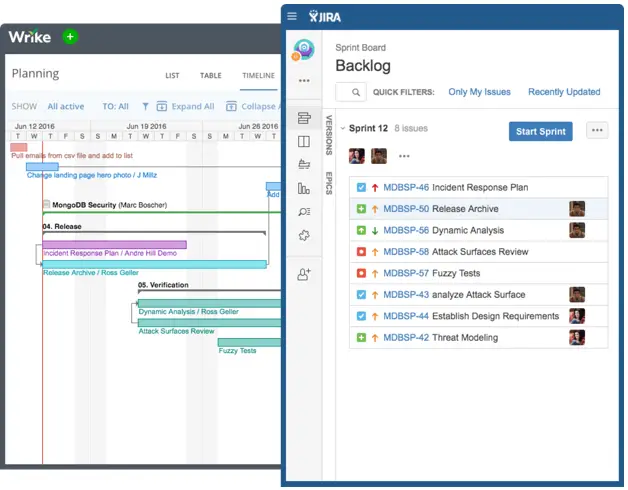Open the more assignees dots under Sprint 12
Image resolution: width=628 pixels, height=490 pixels.
pos(404,156)
